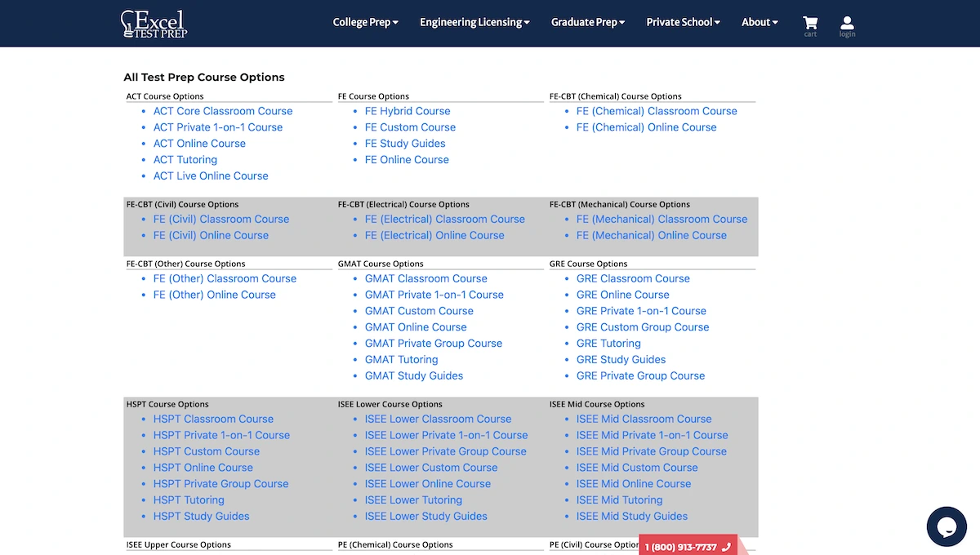Select ISEE Mid Tutoring link
The width and height of the screenshot is (980, 555).
(x=619, y=500)
